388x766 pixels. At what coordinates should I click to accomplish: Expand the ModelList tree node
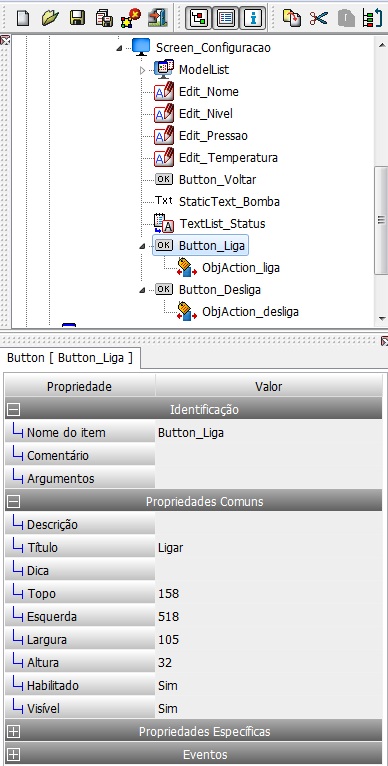click(x=143, y=70)
